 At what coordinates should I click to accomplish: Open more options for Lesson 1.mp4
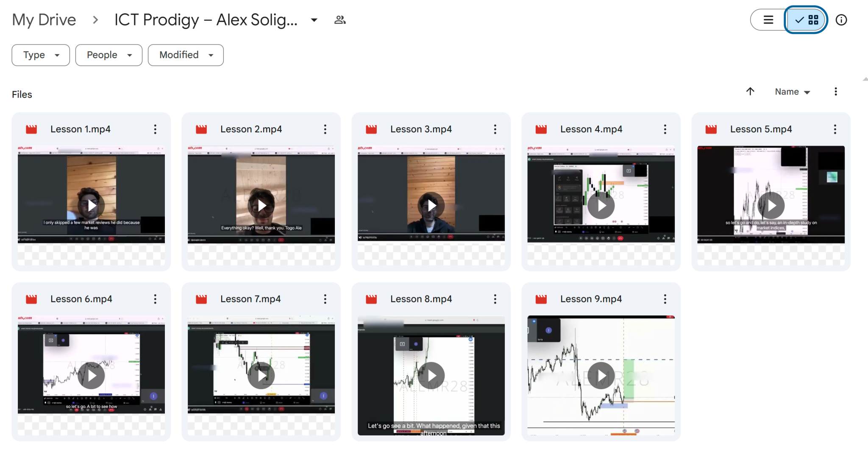155,129
